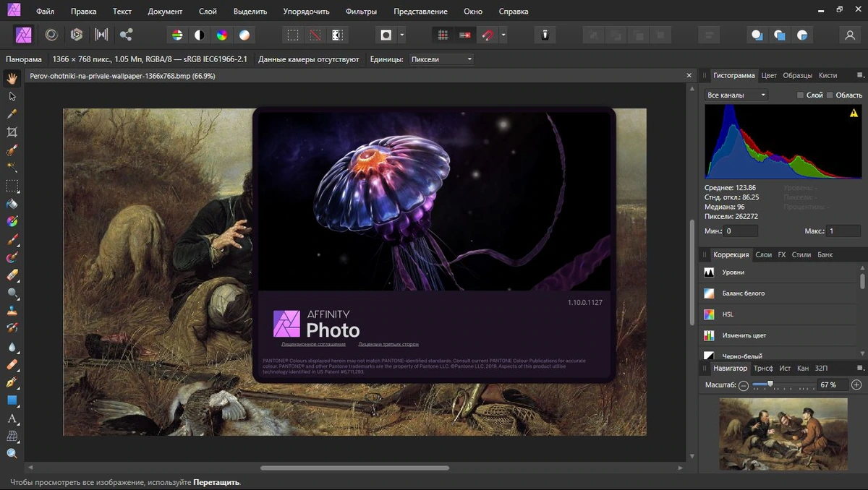
Task: Add an Изменить цвет adjustment
Action: (x=780, y=335)
